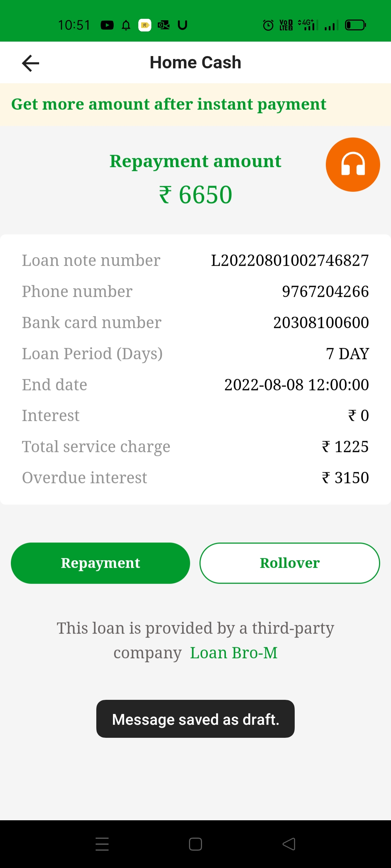391x868 pixels.
Task: Tap the notification bell status icon
Action: [x=126, y=25]
